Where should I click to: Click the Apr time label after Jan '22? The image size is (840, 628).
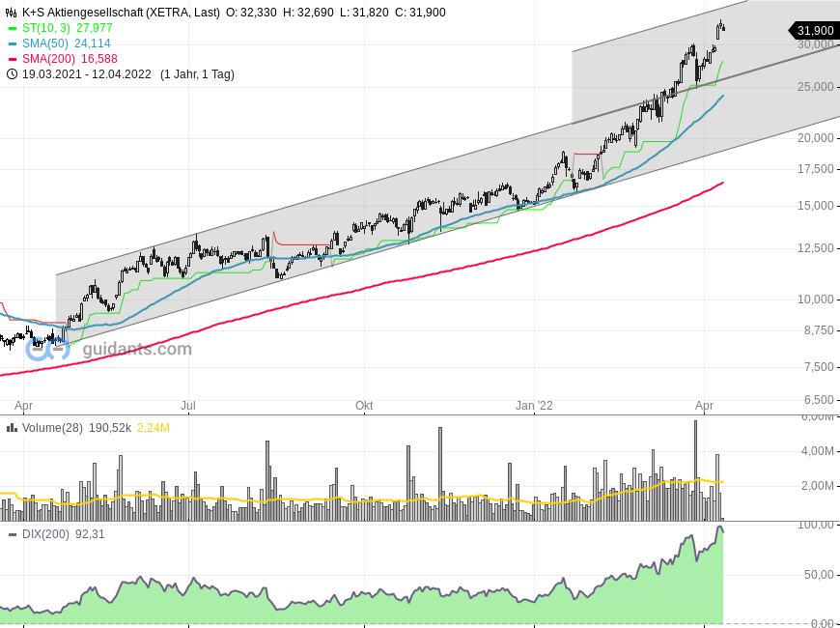704,406
